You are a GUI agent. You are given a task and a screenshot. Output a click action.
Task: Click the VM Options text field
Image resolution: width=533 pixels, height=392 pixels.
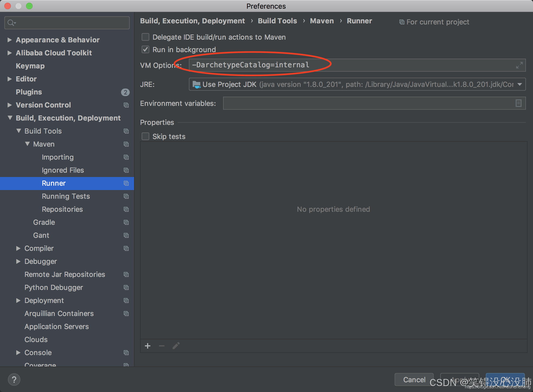[x=357, y=65]
